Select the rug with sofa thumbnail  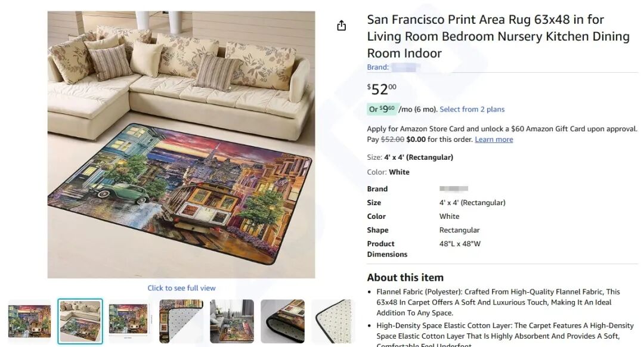[80, 321]
